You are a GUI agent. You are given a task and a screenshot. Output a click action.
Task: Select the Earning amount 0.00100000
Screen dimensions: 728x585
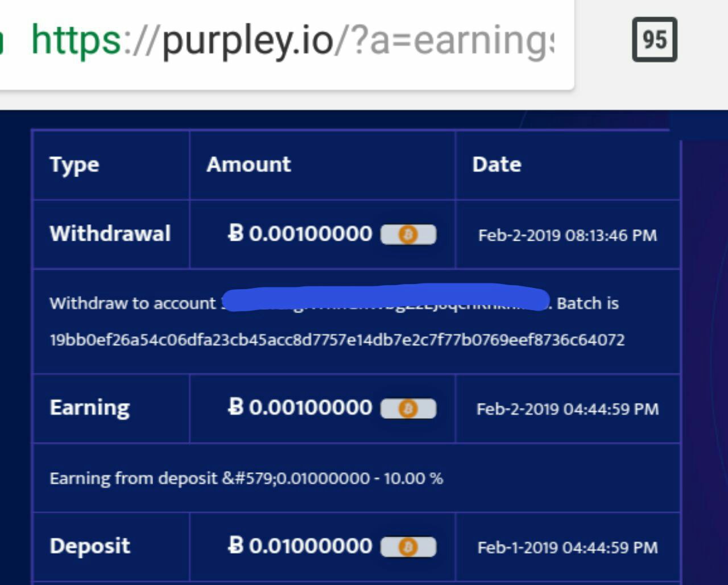pos(300,408)
